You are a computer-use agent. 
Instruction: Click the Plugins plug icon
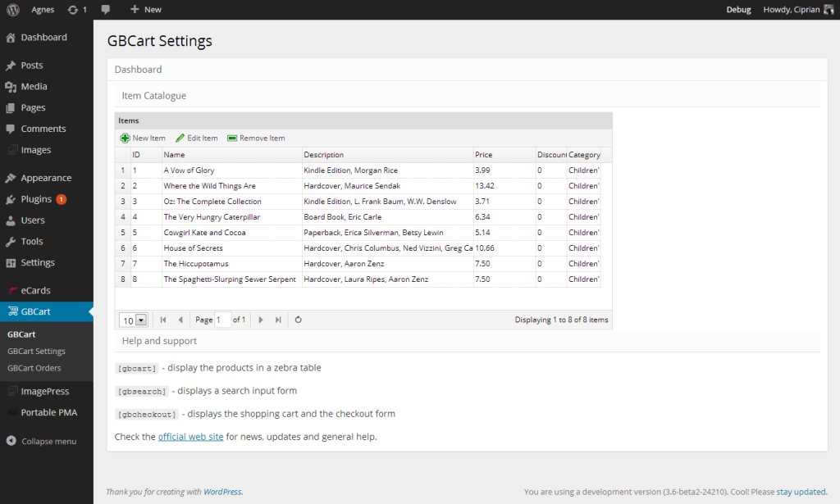click(11, 200)
